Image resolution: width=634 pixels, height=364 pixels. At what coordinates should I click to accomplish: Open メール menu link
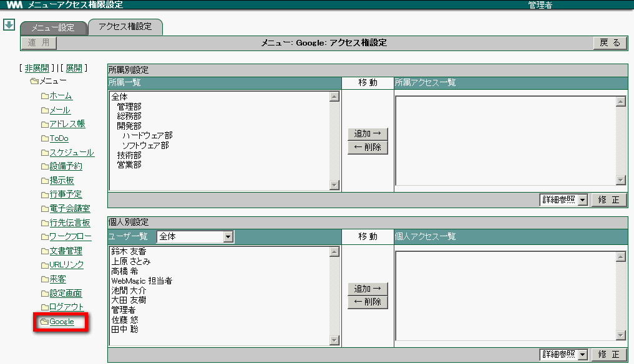pyautogui.click(x=60, y=110)
